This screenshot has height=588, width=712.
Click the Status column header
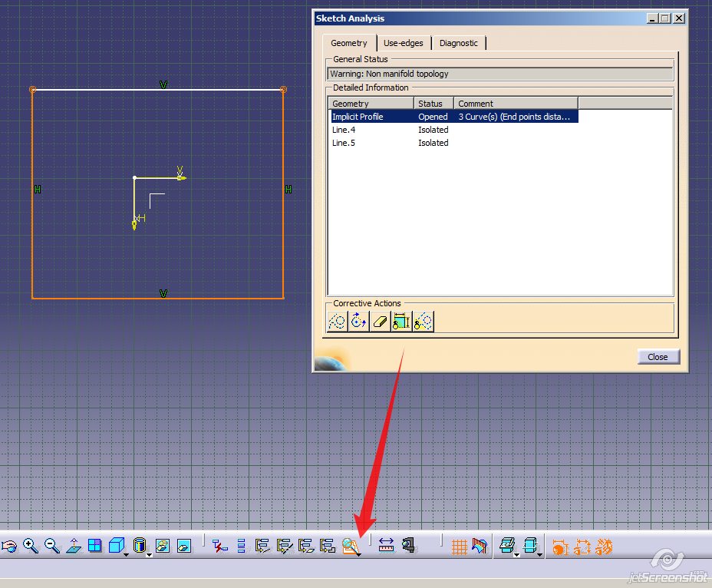pyautogui.click(x=433, y=103)
